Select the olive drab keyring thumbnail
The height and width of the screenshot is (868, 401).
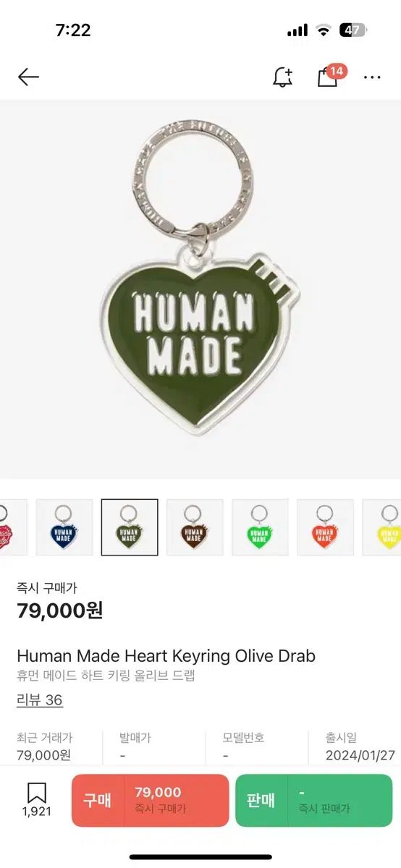(130, 527)
